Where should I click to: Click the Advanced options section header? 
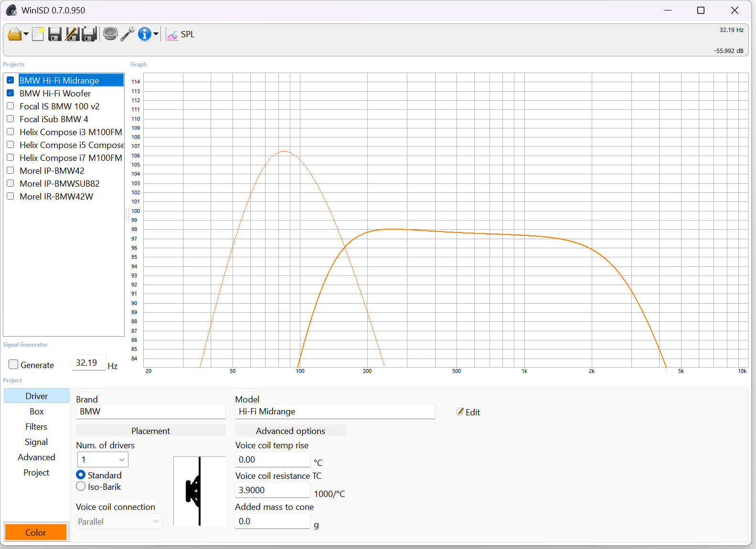[290, 431]
